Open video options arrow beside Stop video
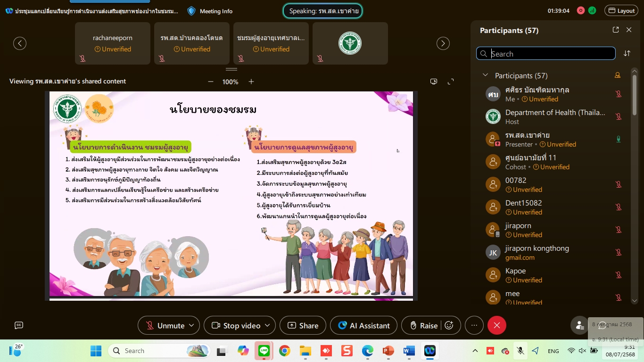 click(x=267, y=326)
